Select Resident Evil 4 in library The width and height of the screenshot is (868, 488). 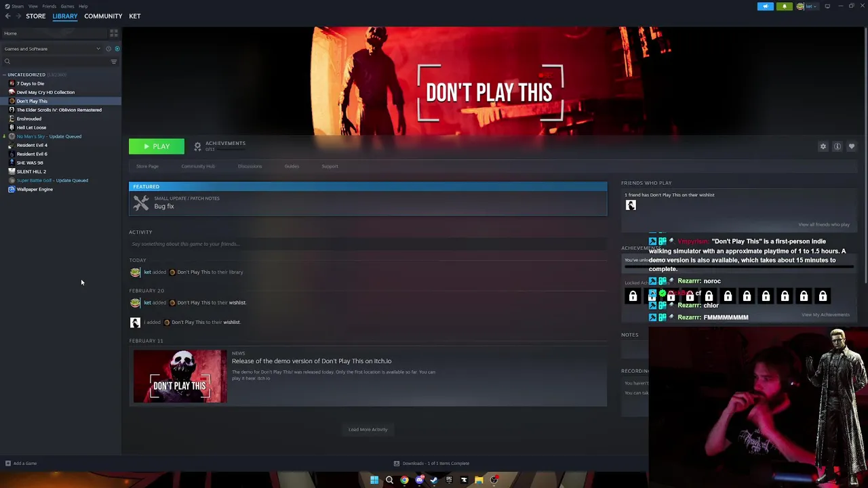[32, 145]
